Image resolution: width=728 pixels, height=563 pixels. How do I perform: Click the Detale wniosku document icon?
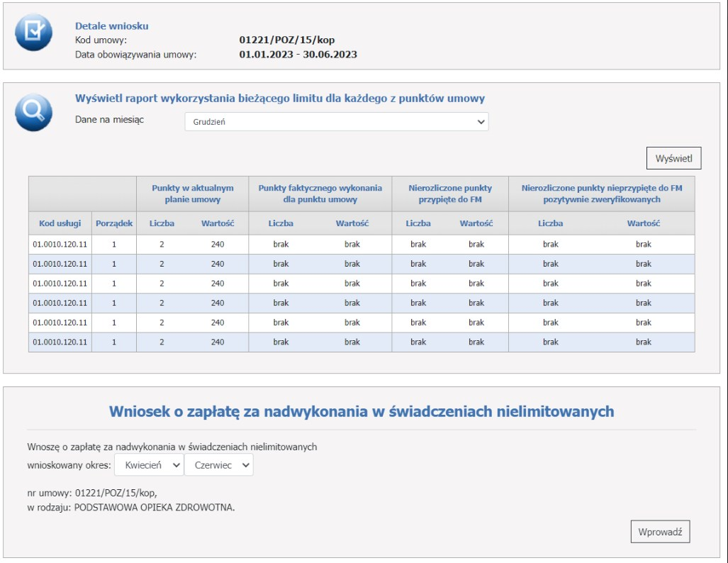[x=33, y=33]
